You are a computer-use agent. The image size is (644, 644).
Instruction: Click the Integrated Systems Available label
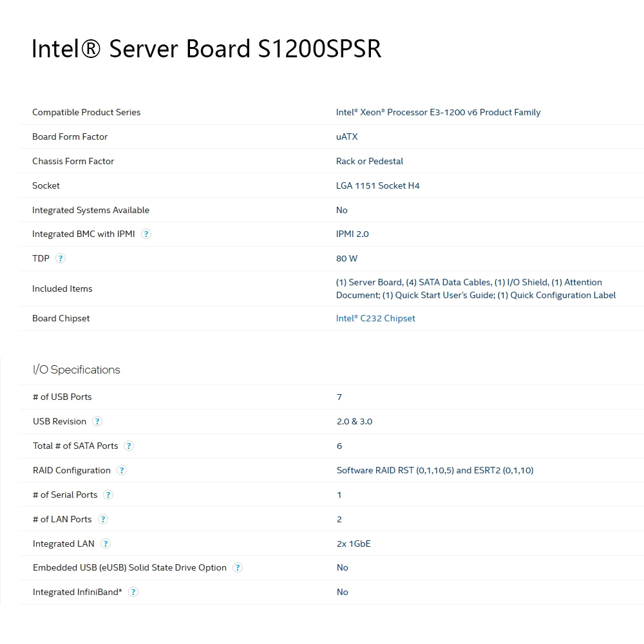point(91,210)
